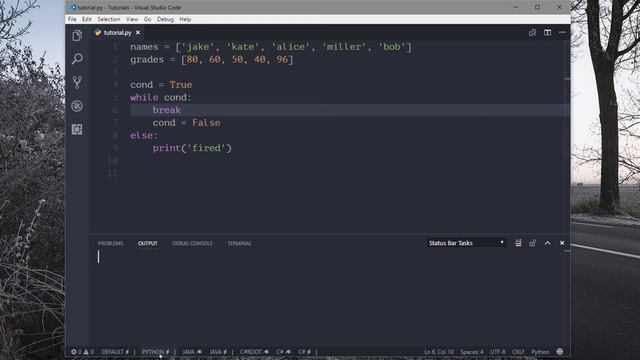Minimize the Visual Studio Code window
This screenshot has width=640, height=360.
516,7
